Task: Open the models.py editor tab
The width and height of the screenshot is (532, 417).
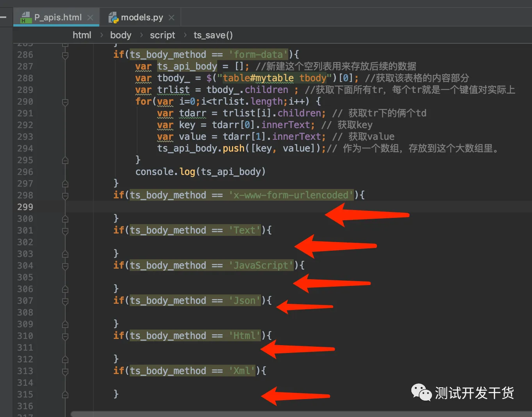Action: point(141,17)
